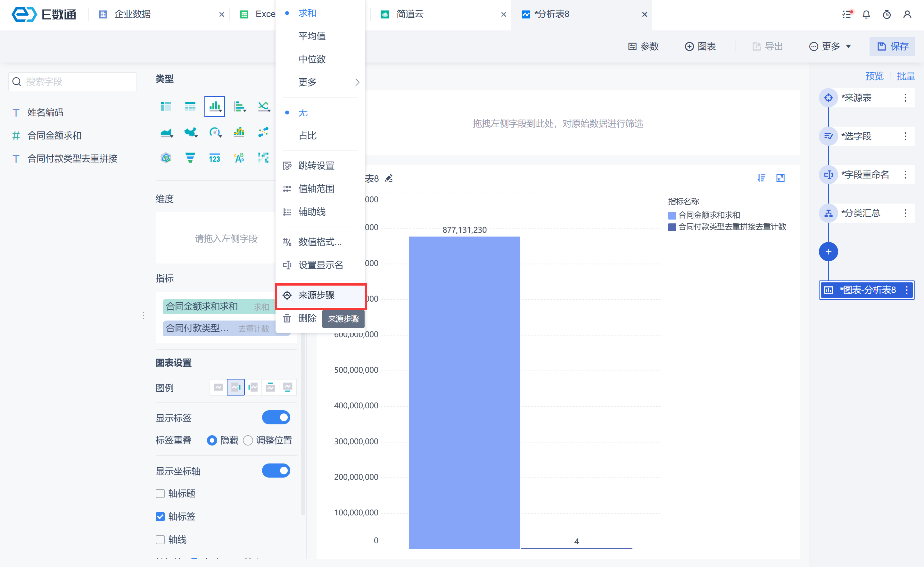Edit chart title with pencil icon
Screen dimensions: 924x567
[x=389, y=178]
